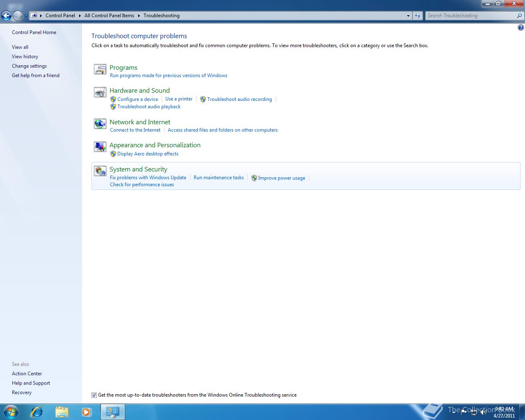Click the volume speaker tray icon
The width and height of the screenshot is (525, 420).
[x=484, y=412]
